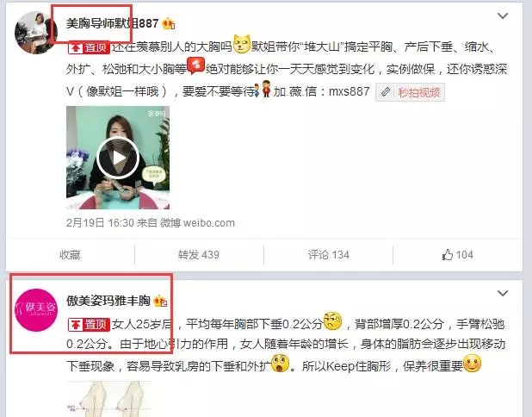Open breast diagram image thumbnail in second post
532x417 pixels.
coord(108,399)
